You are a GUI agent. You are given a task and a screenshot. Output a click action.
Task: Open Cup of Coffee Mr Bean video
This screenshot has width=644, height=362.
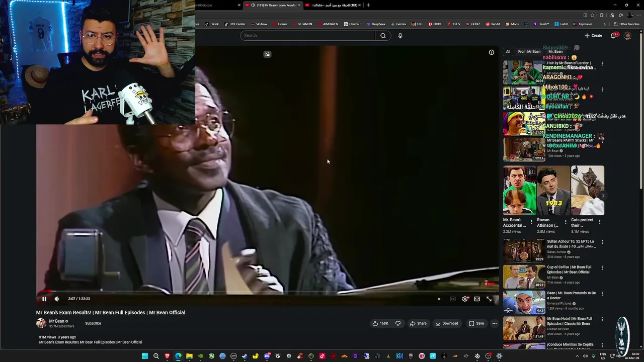pos(524,276)
